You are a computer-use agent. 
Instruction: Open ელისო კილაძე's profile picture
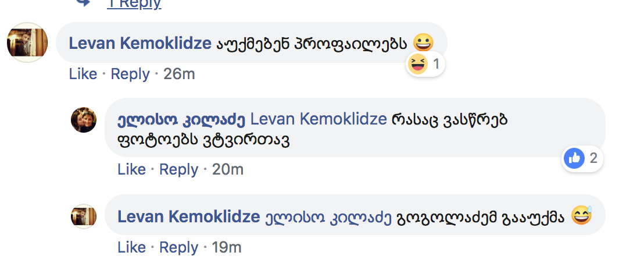tap(84, 120)
